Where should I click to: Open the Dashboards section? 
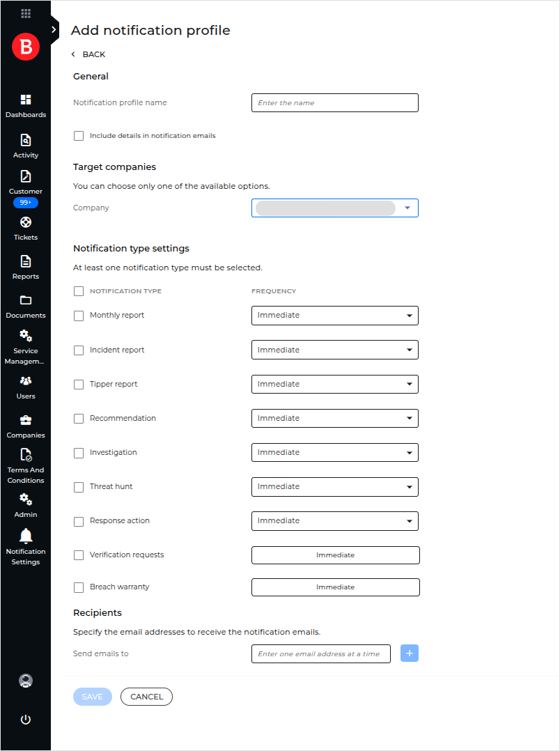tap(25, 104)
